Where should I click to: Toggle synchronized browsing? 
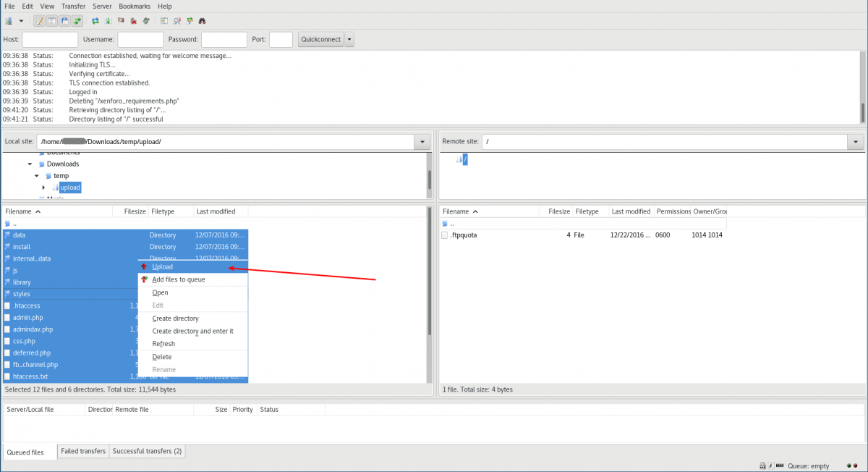tap(189, 20)
